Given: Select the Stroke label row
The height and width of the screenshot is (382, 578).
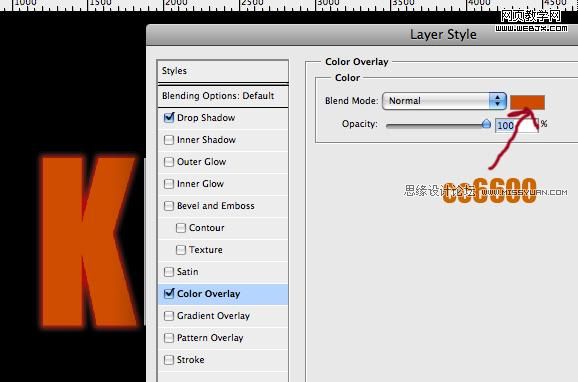Looking at the screenshot, I should pyautogui.click(x=190, y=360).
